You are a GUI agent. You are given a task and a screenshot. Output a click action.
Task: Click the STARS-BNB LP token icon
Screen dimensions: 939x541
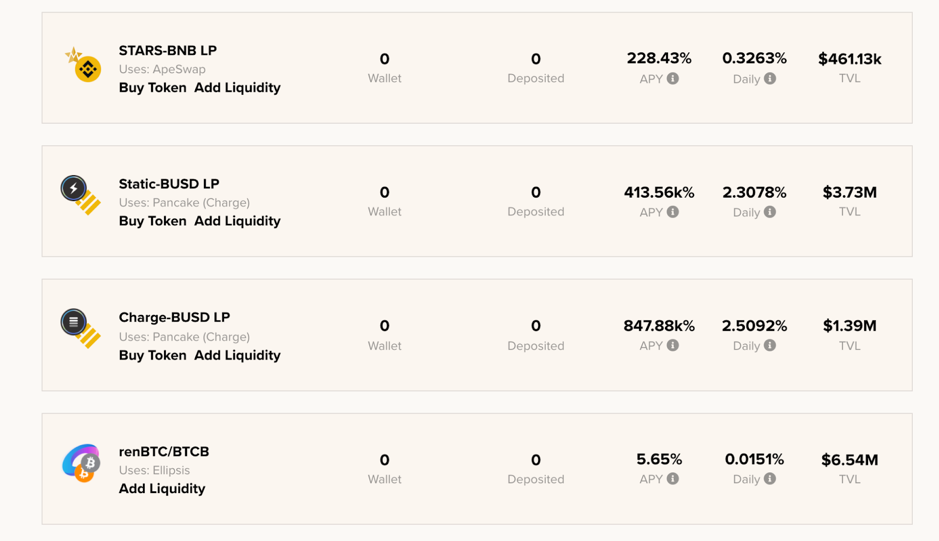pyautogui.click(x=83, y=66)
